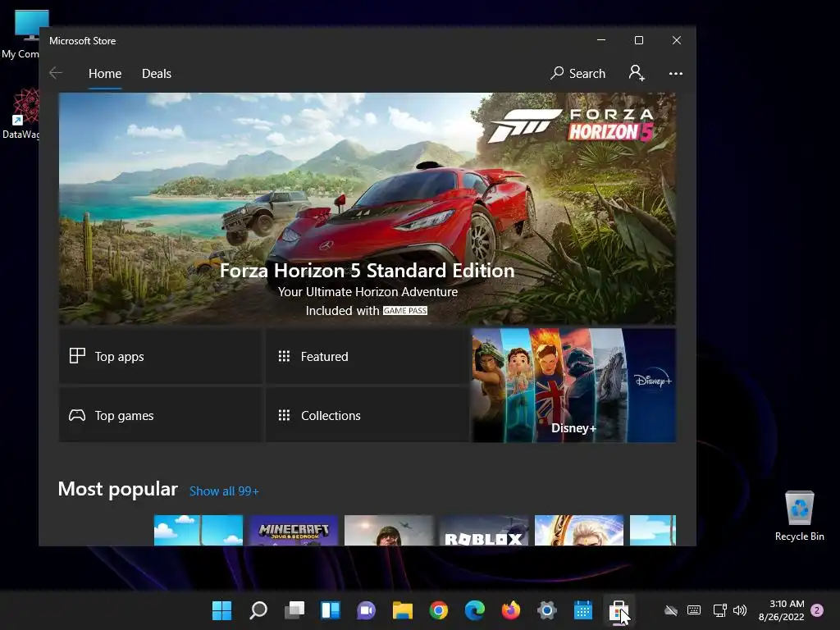Open the blonde character game thumbnail after Roblox

pyautogui.click(x=579, y=531)
